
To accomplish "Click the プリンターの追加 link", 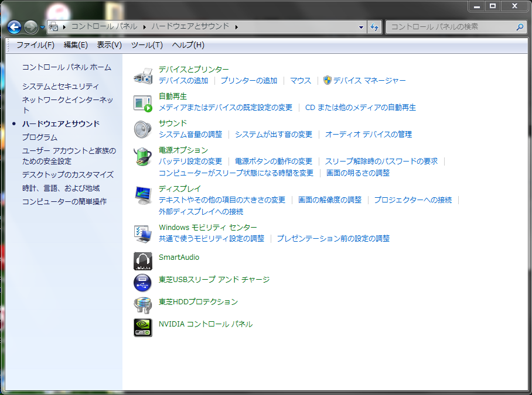I will coord(248,81).
